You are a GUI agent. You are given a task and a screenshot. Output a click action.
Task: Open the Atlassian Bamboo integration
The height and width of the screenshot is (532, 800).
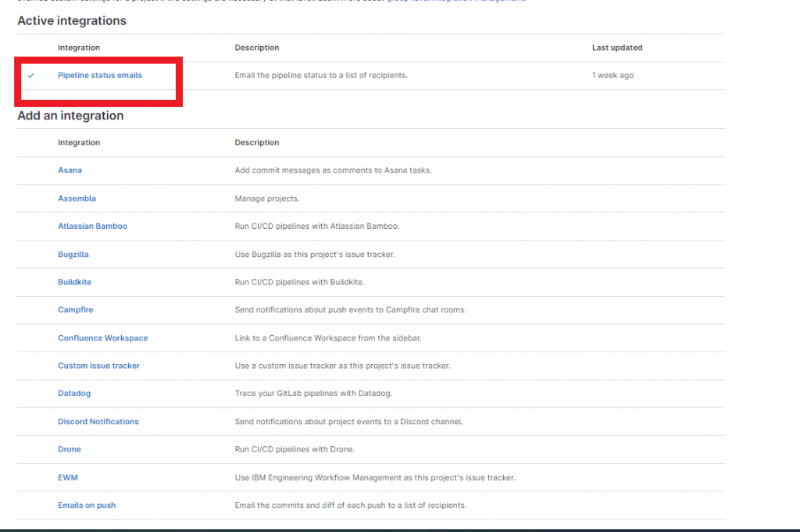92,226
